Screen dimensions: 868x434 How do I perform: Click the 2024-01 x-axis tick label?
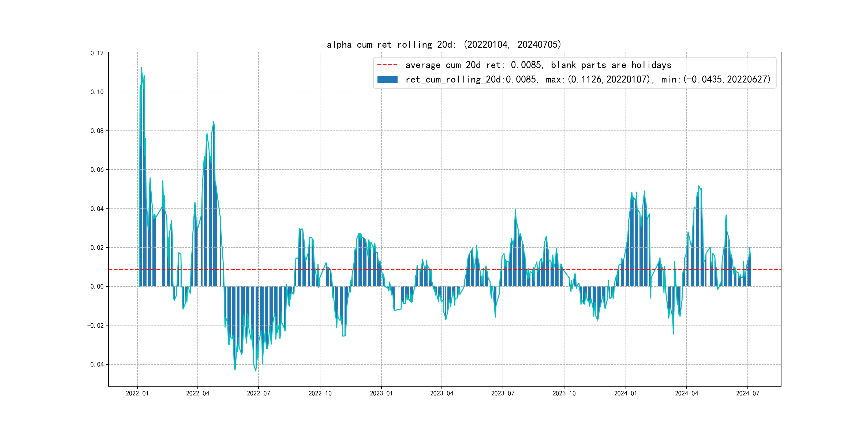pyautogui.click(x=626, y=393)
